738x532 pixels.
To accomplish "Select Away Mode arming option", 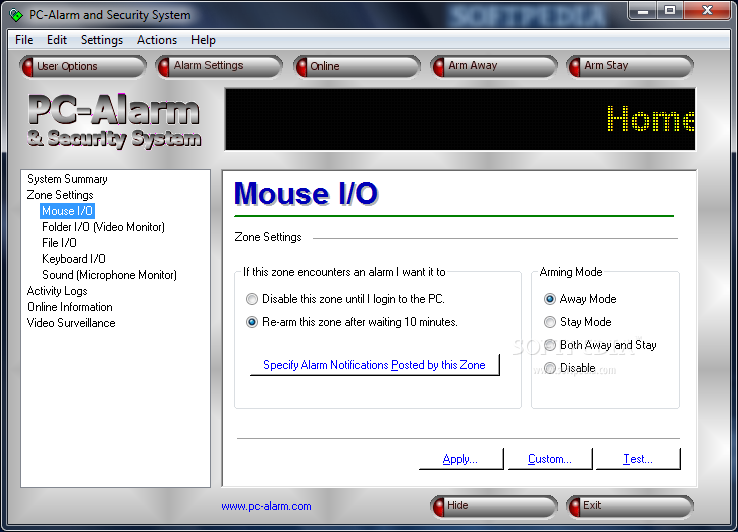I will pos(580,299).
